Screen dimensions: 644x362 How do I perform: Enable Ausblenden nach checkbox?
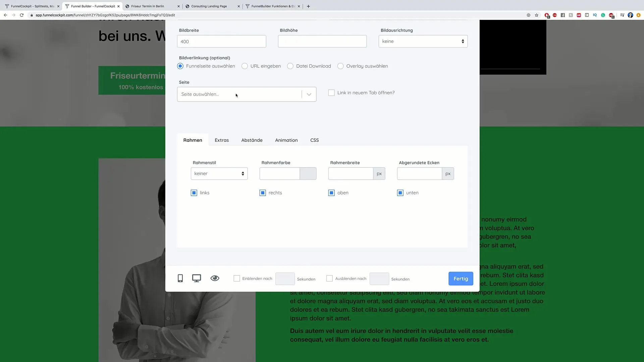(329, 279)
